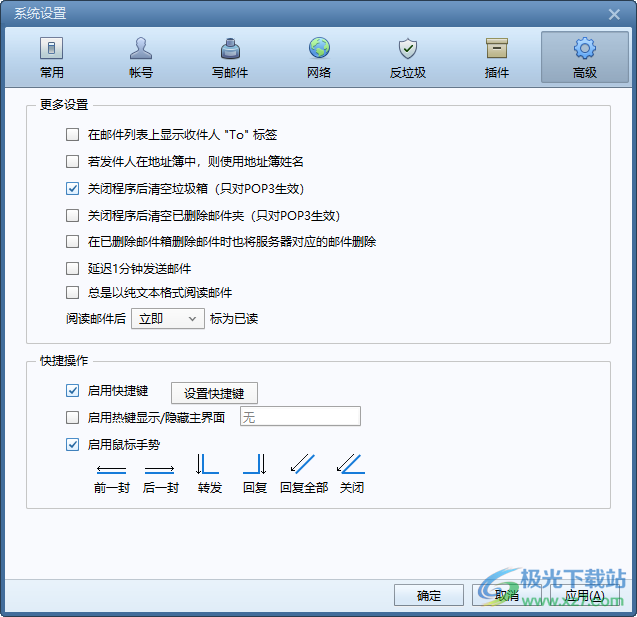Open the 高级 gear icon
637x617 pixels.
click(x=585, y=48)
